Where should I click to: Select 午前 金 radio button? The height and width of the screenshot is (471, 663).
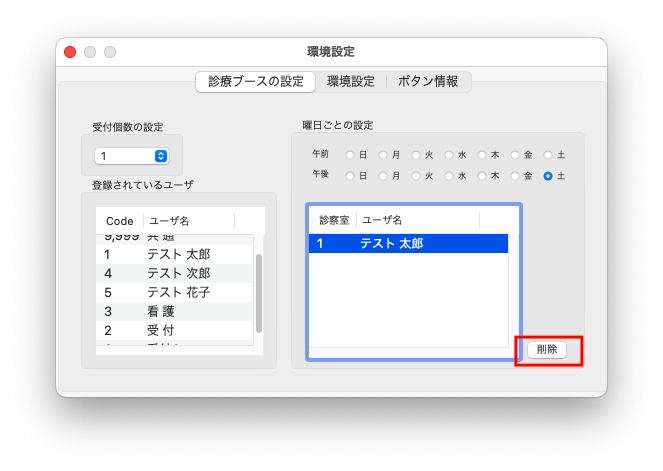515,155
